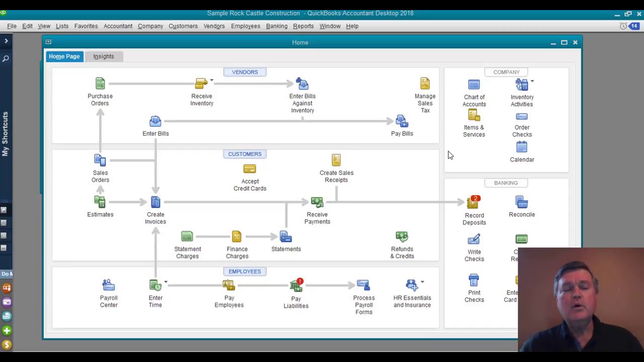Click the Inventory Activities icon
Image resolution: width=644 pixels, height=362 pixels.
point(521,85)
